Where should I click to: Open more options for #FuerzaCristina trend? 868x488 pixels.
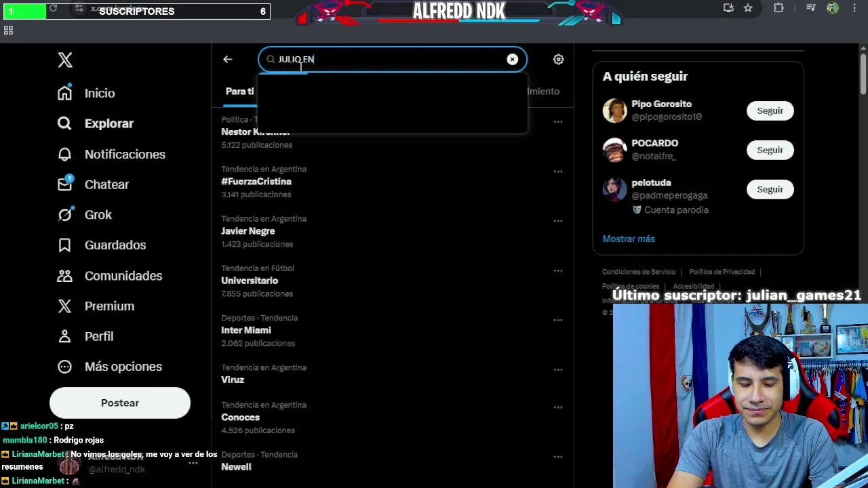coord(557,171)
